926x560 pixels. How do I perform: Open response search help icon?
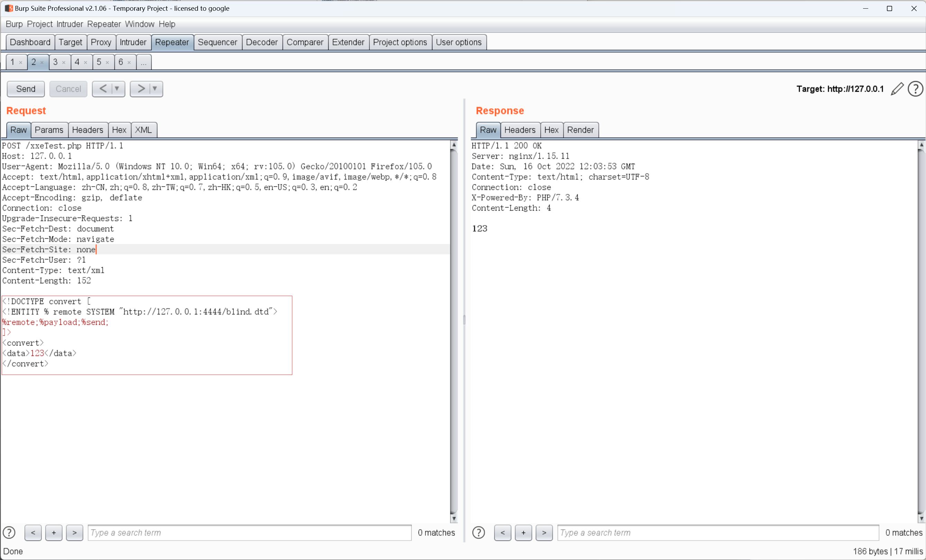click(478, 533)
